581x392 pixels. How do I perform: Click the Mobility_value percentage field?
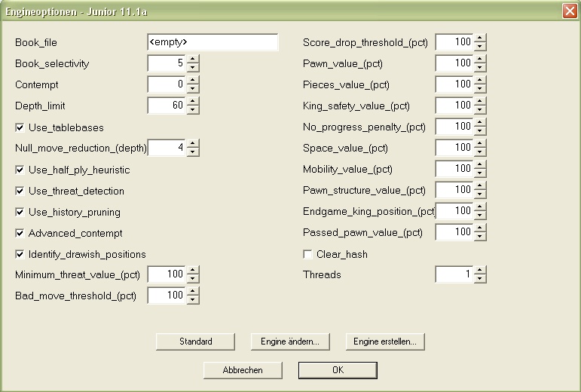[454, 169]
